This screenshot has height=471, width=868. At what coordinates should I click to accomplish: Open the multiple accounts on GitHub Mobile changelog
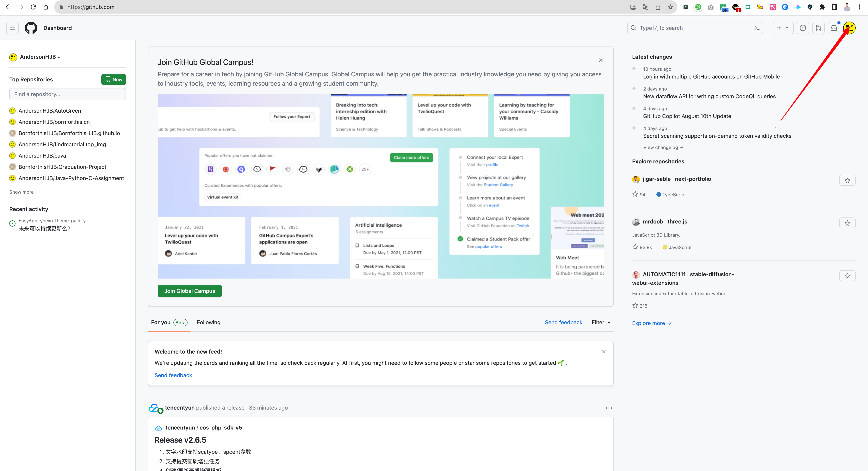(711, 77)
